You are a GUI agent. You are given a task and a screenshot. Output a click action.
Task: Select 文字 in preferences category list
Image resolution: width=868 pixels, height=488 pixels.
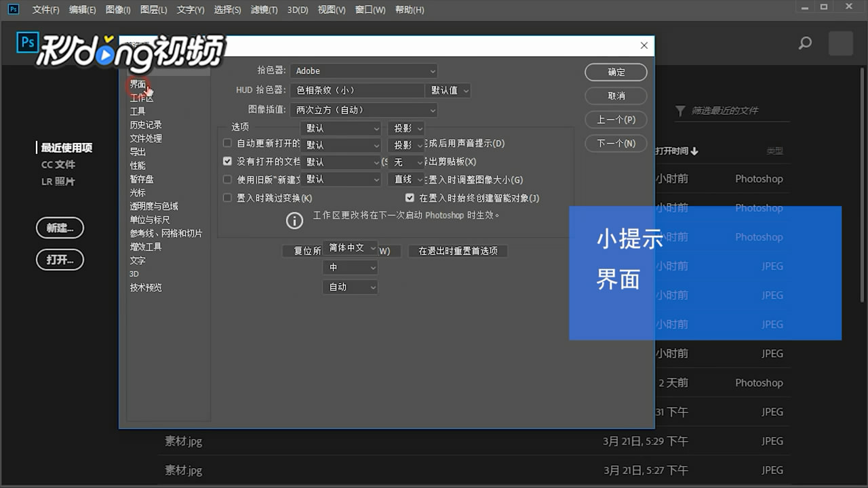pyautogui.click(x=138, y=260)
